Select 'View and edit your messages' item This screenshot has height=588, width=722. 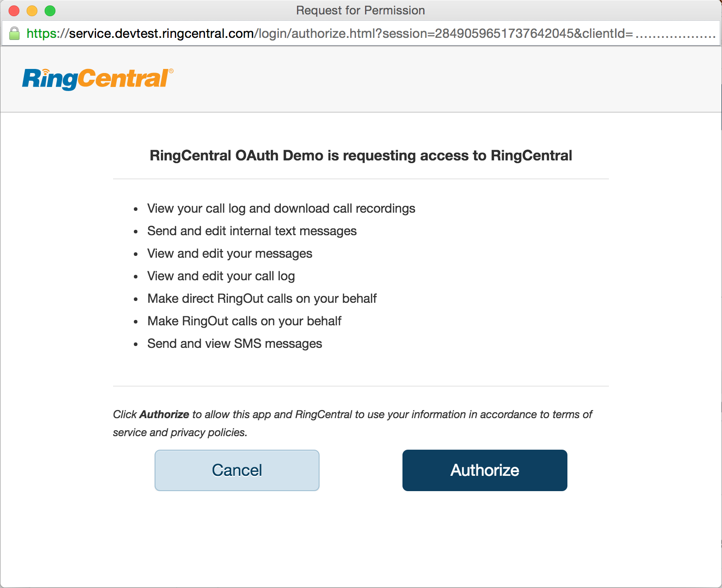point(230,253)
